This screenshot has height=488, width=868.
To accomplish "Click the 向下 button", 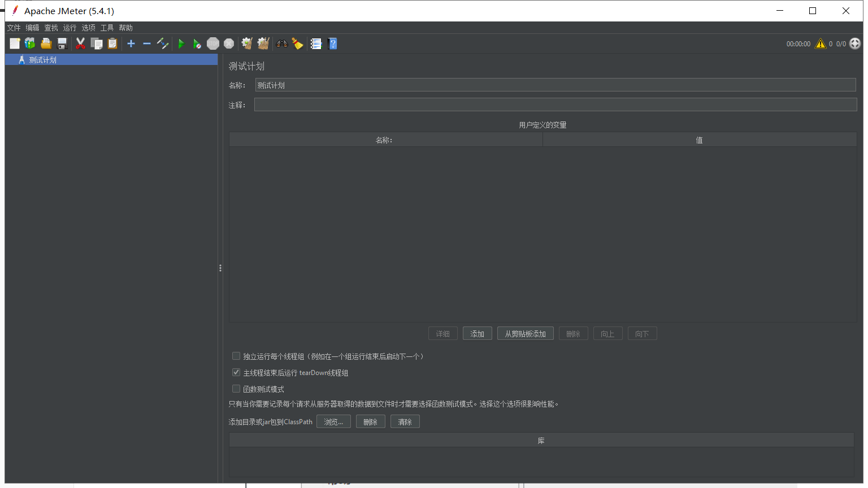I will point(643,334).
